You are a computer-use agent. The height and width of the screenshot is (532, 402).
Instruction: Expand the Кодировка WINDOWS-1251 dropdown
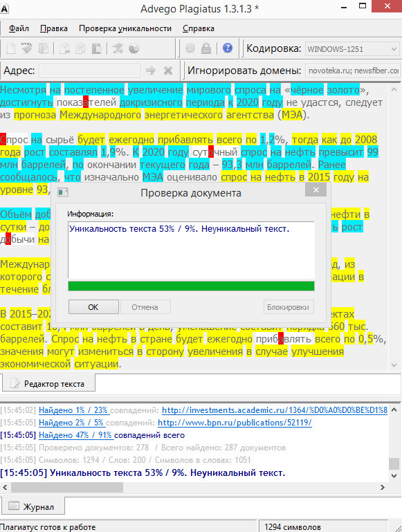click(x=394, y=49)
